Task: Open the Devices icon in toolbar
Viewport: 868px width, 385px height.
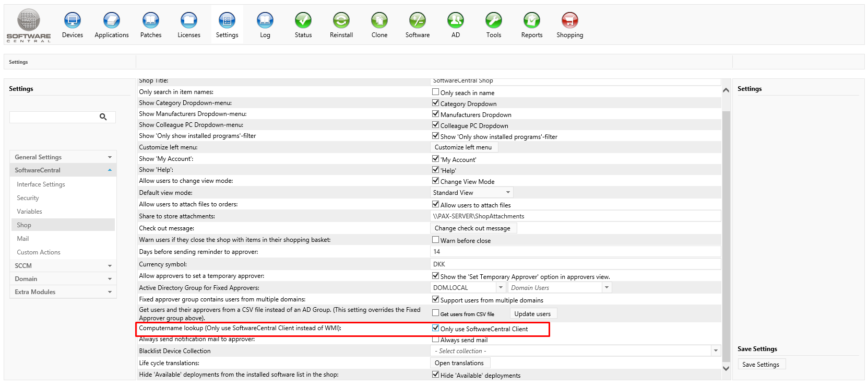Action: [x=72, y=21]
